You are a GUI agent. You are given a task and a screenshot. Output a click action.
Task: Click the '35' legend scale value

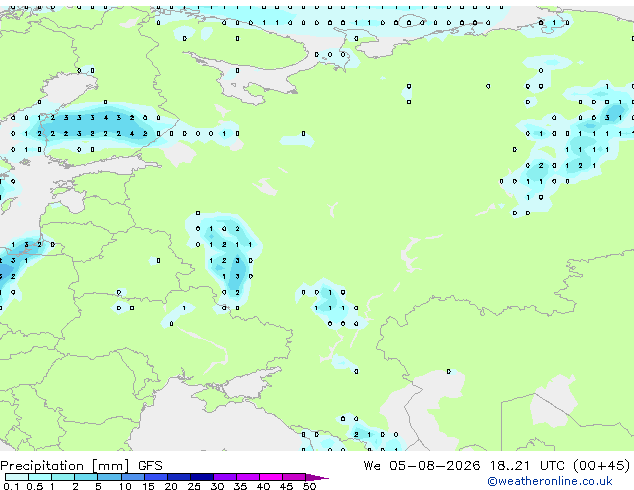point(240,486)
